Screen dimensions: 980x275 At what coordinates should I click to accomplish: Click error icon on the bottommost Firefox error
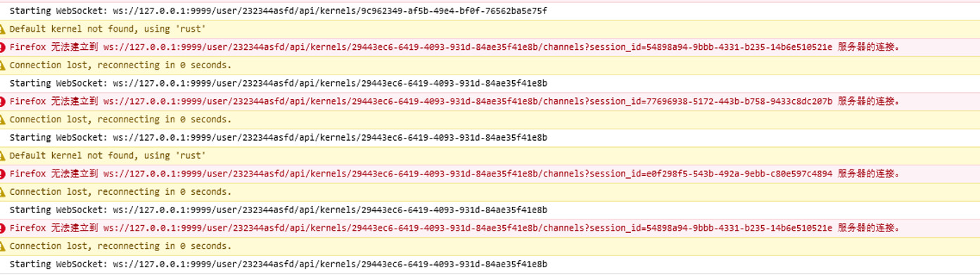coord(3,228)
